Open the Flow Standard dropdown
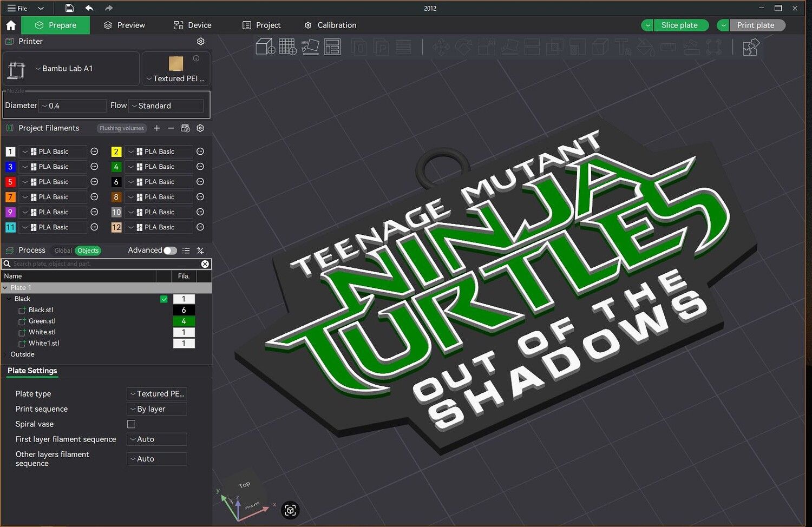The height and width of the screenshot is (527, 812). point(167,106)
